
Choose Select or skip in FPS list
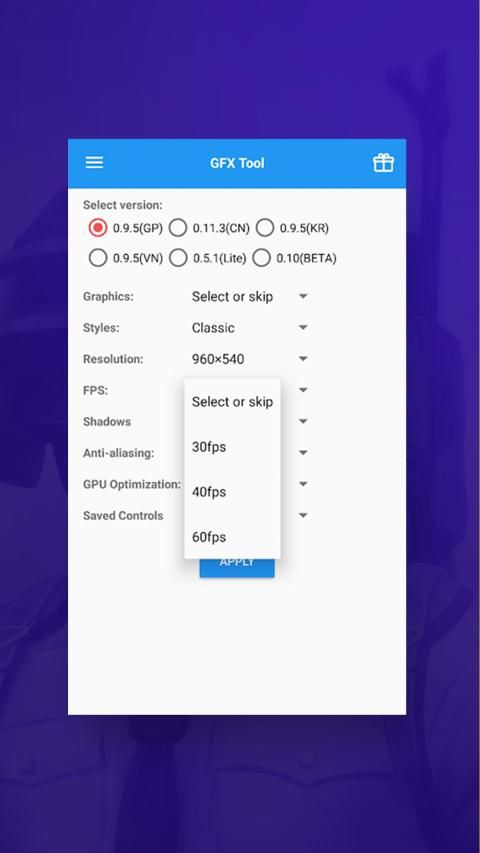[x=232, y=401]
